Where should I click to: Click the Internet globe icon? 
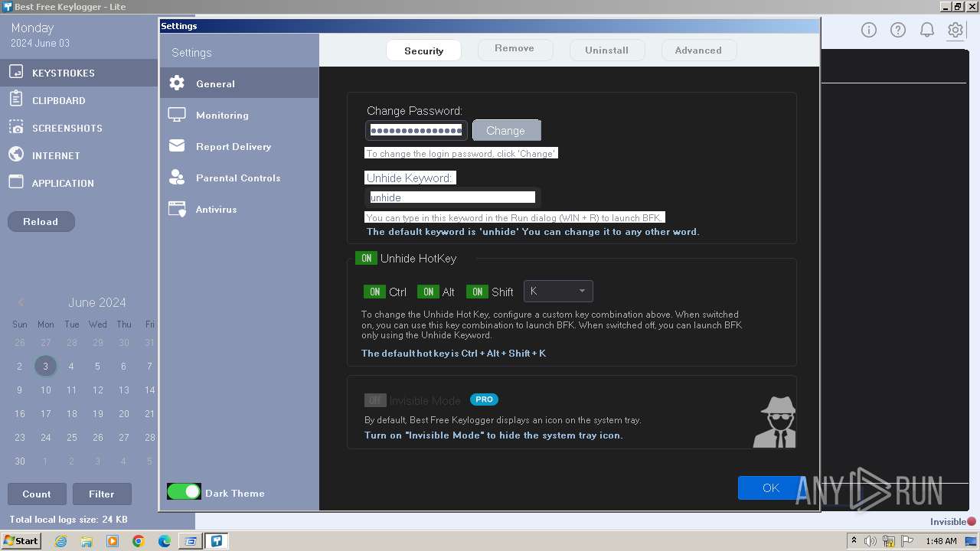coord(16,155)
